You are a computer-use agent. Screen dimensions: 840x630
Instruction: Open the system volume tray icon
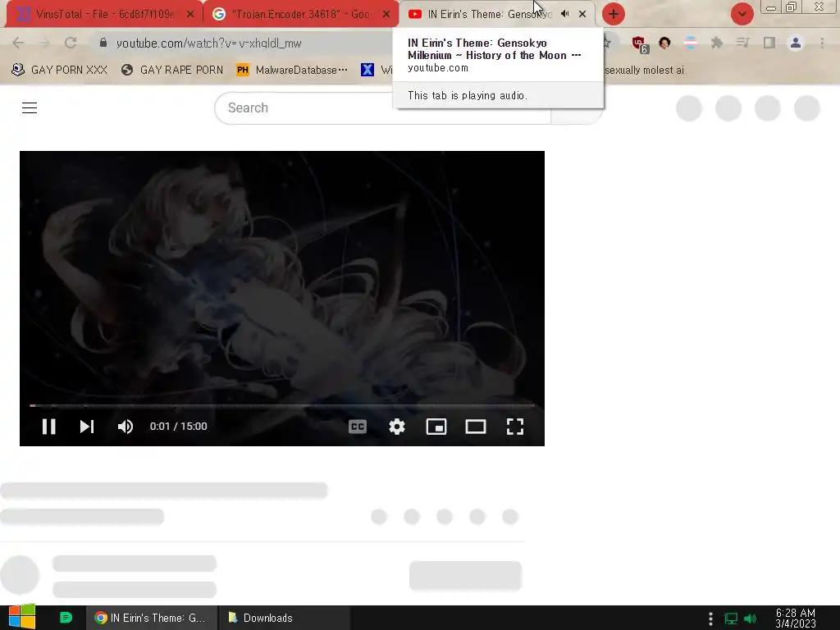(751, 619)
